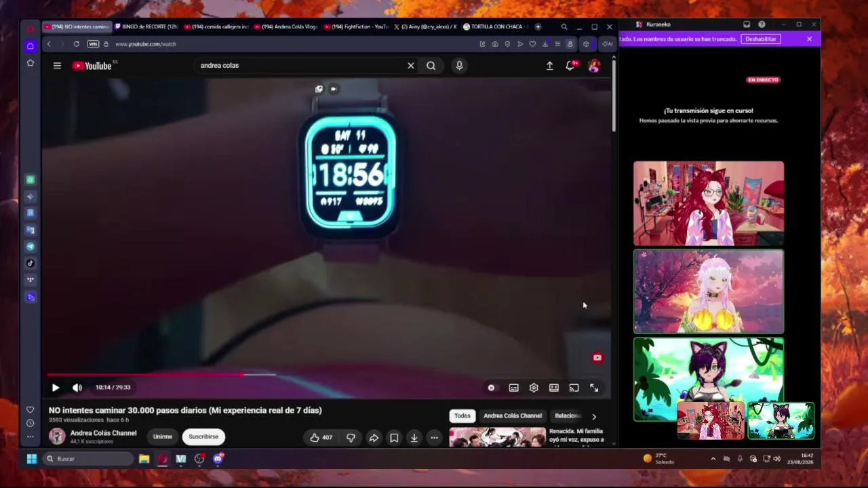
Task: Run search with the magnifier button
Action: (x=431, y=66)
